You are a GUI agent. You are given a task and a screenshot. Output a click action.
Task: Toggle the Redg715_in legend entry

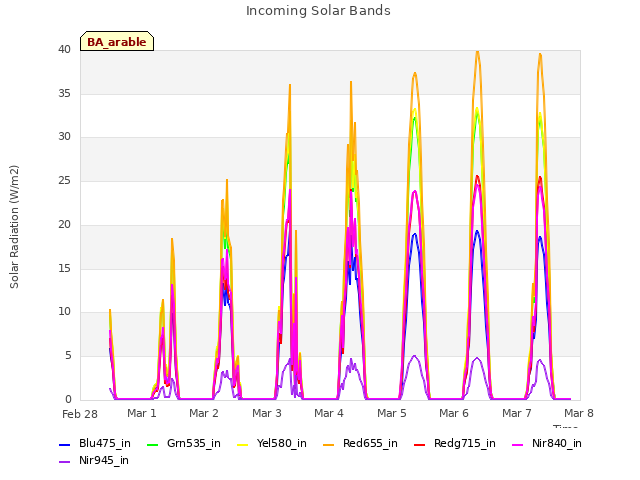455,443
